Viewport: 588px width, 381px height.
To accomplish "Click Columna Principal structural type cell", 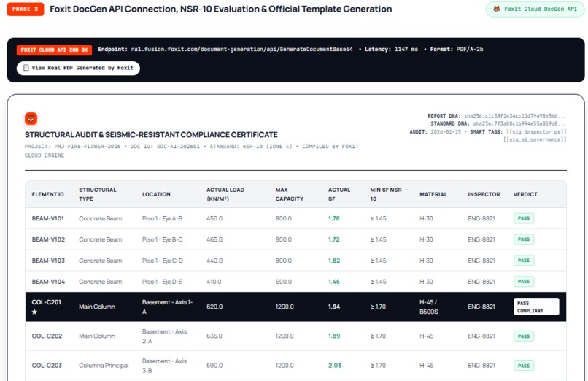I will click(x=104, y=365).
